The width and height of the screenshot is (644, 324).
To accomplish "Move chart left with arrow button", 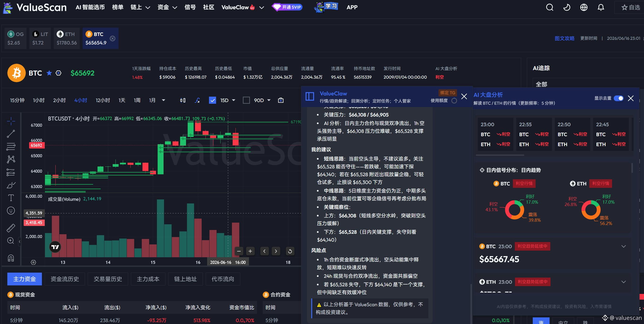I will click(265, 251).
